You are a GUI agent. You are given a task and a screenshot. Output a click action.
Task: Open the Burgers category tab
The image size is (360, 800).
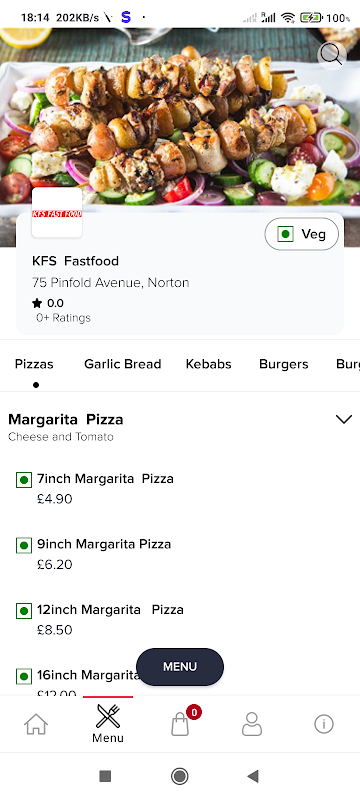click(x=284, y=364)
